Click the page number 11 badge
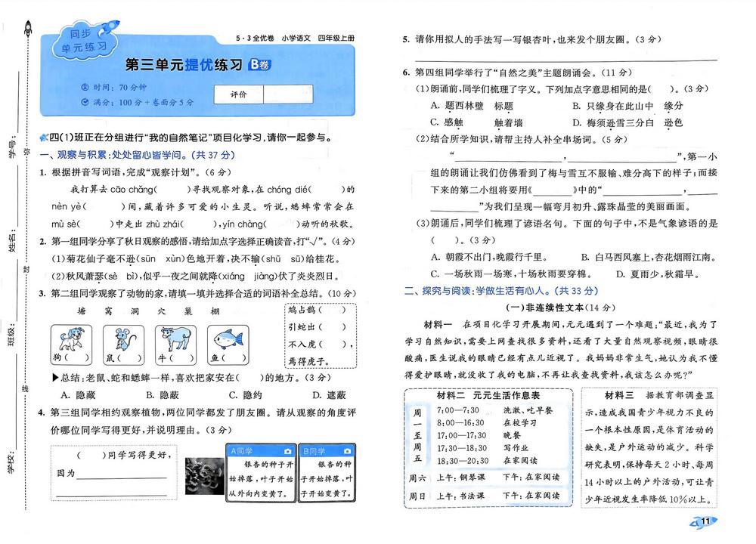The height and width of the screenshot is (544, 756). 705,521
